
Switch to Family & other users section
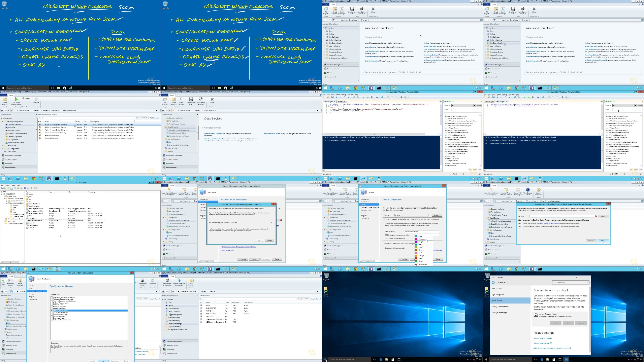(x=500, y=306)
